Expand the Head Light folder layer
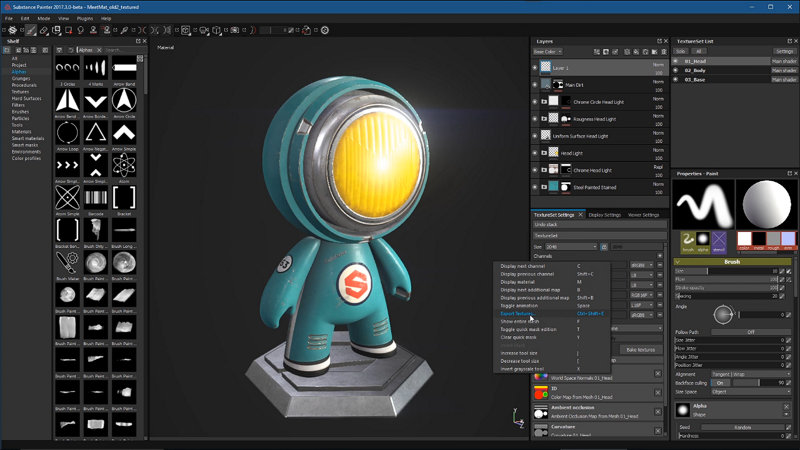This screenshot has height=450, width=800. [544, 153]
